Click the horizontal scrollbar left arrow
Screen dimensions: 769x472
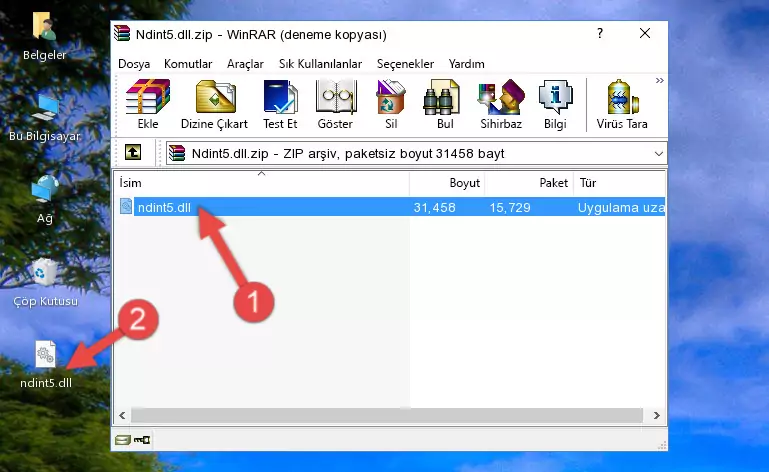coord(123,415)
